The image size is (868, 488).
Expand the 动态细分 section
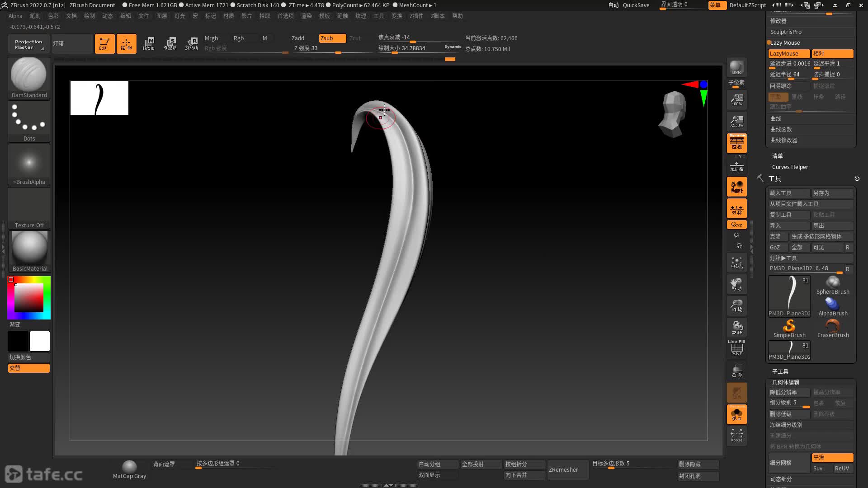[x=781, y=479]
